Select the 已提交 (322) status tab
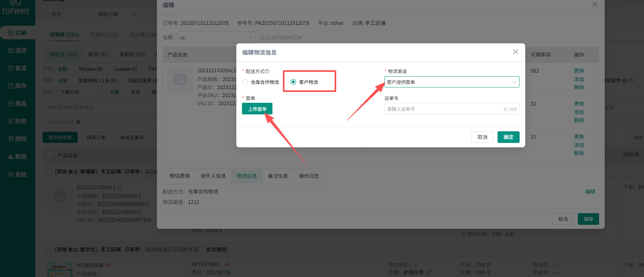This screenshot has height=277, width=644. click(104, 35)
